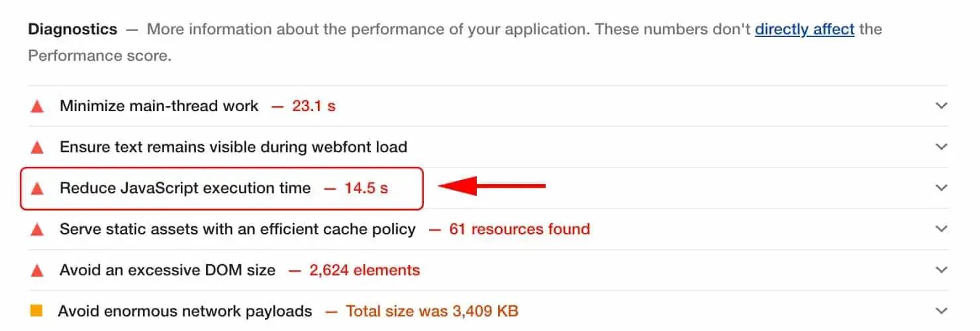Click the '61 resources found' text
This screenshot has height=331, width=980.
pyautogui.click(x=519, y=229)
